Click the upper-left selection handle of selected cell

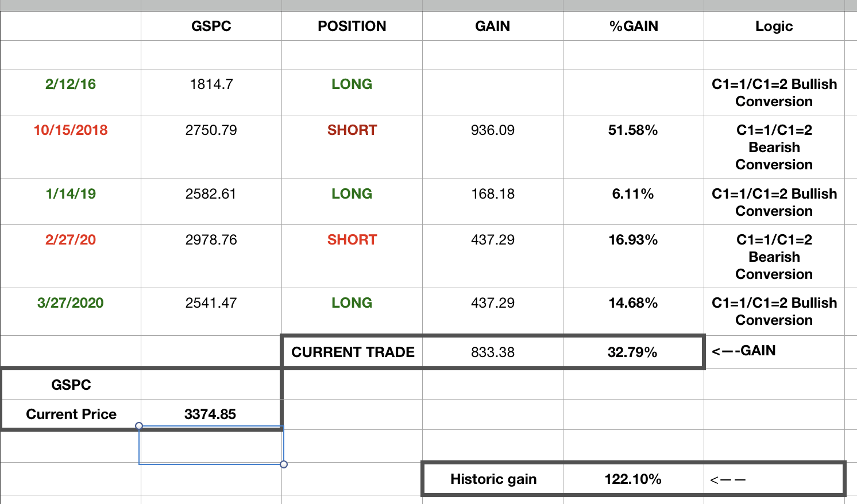click(139, 426)
